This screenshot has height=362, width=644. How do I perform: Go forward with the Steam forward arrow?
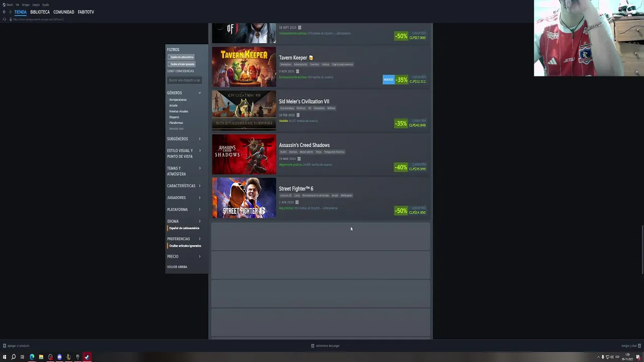pos(10,12)
